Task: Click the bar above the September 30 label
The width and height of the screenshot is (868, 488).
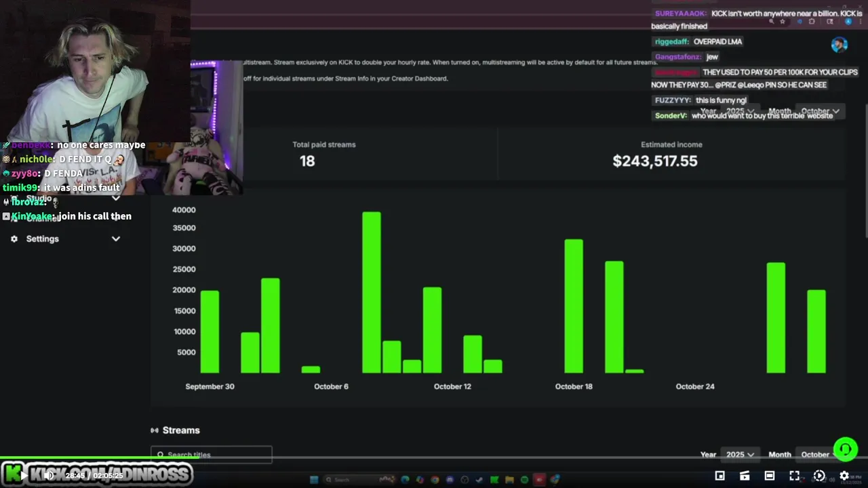Action: [210, 332]
